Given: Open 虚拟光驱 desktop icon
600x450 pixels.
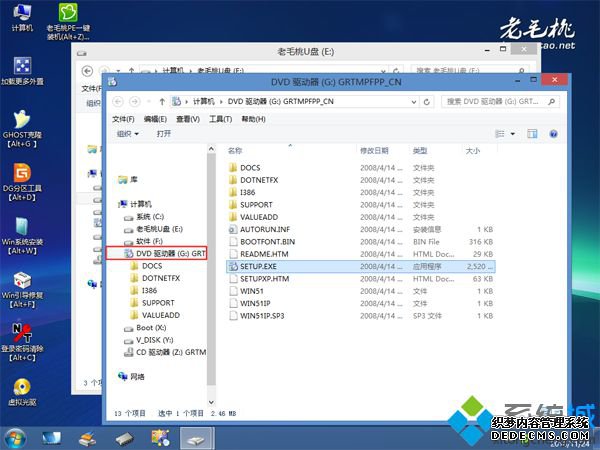Looking at the screenshot, I should point(22,392).
